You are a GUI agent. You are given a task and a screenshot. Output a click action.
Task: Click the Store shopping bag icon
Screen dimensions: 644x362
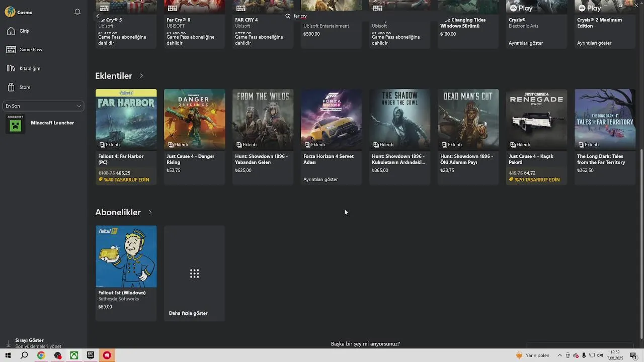[11, 87]
